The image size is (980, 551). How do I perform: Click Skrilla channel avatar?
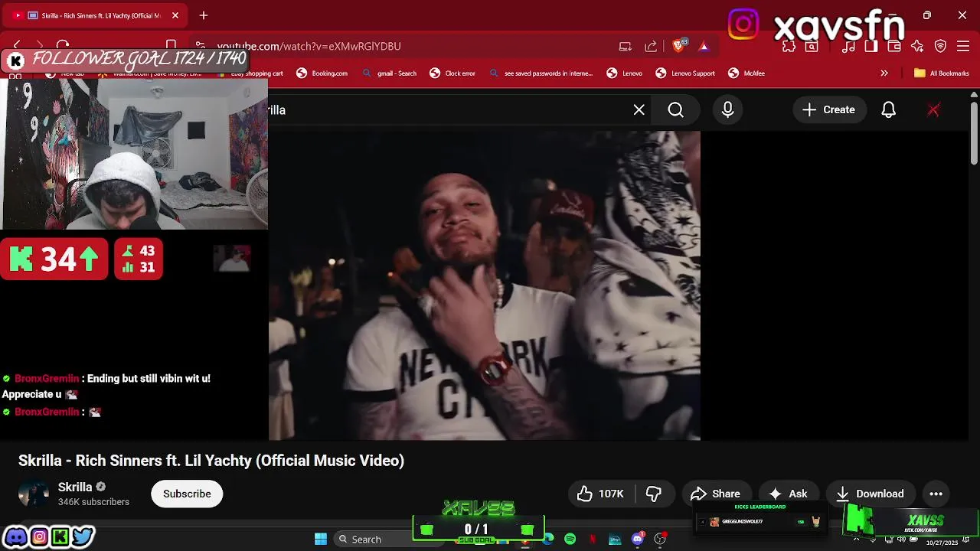pos(34,494)
